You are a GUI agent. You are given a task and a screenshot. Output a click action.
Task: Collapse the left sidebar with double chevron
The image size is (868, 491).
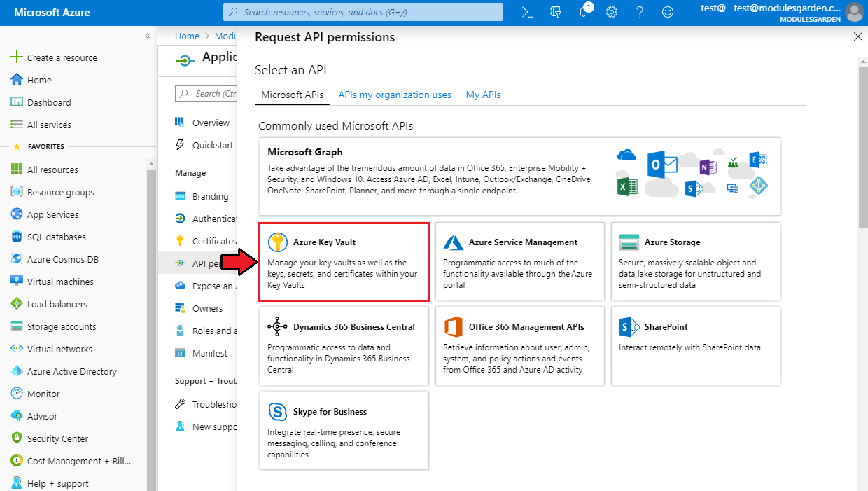[148, 36]
